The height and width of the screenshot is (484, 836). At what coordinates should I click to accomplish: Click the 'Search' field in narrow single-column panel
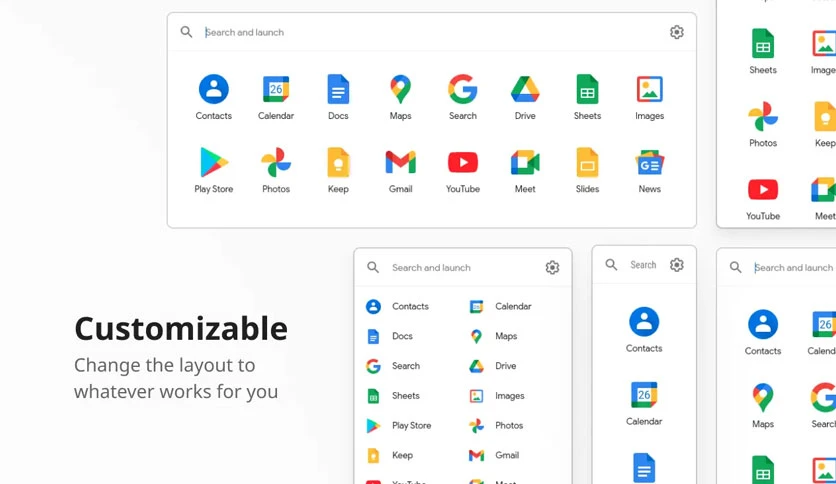click(644, 265)
